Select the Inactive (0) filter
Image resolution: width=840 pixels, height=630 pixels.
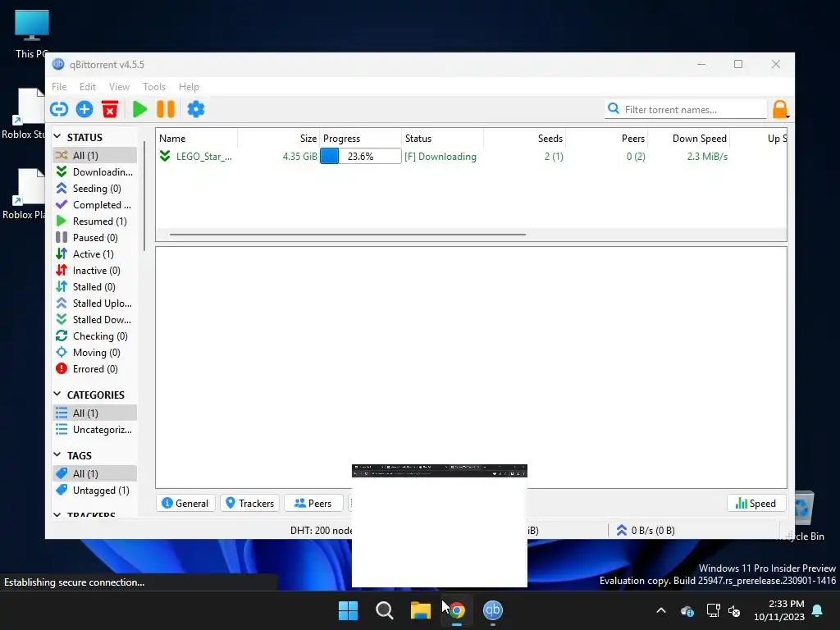(95, 271)
